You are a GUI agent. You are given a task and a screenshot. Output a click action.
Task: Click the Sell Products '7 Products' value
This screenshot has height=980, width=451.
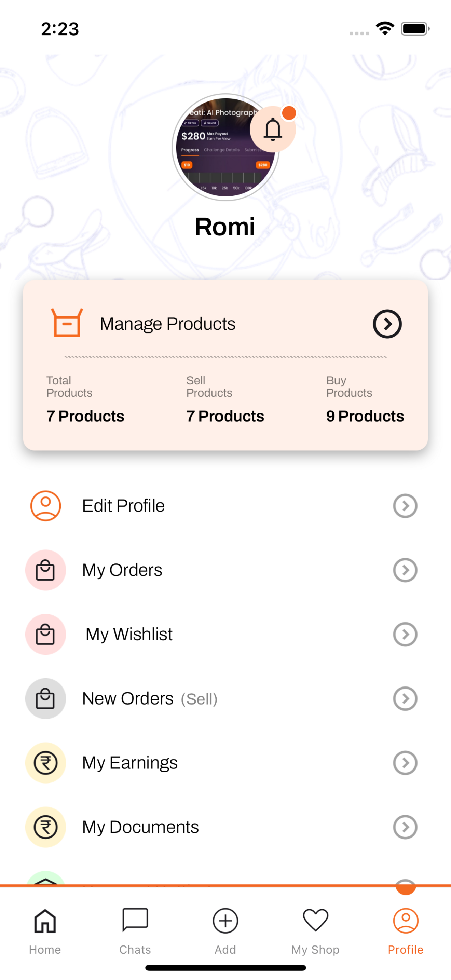click(225, 416)
